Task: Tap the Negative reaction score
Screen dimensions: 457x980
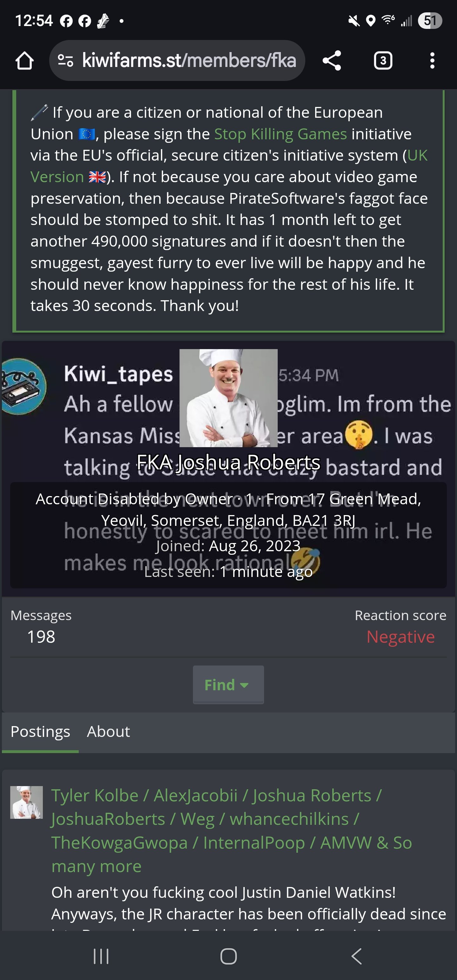Action: [x=400, y=637]
